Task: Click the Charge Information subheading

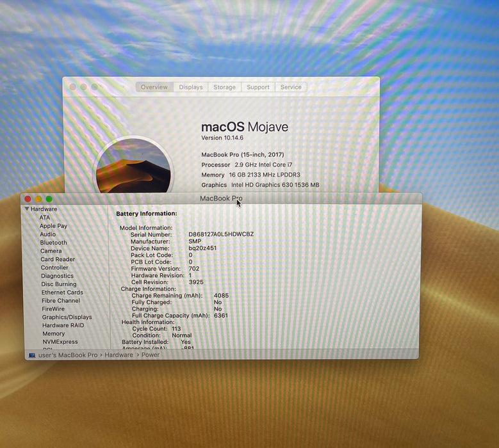Action: [x=149, y=289]
